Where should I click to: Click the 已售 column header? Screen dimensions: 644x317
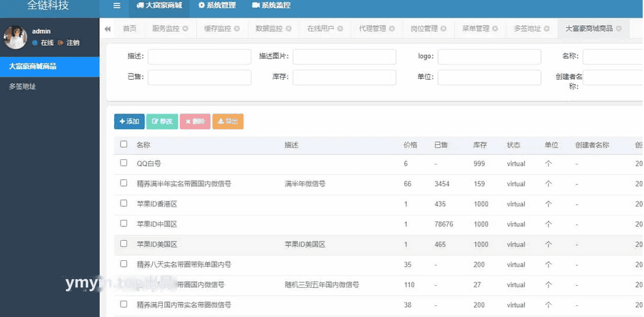coord(441,145)
